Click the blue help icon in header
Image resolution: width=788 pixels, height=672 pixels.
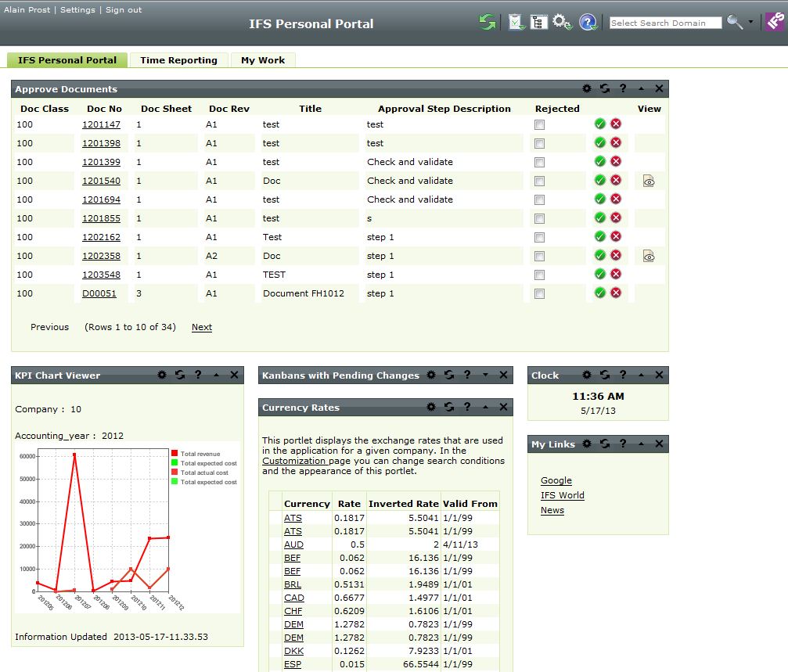(x=588, y=23)
